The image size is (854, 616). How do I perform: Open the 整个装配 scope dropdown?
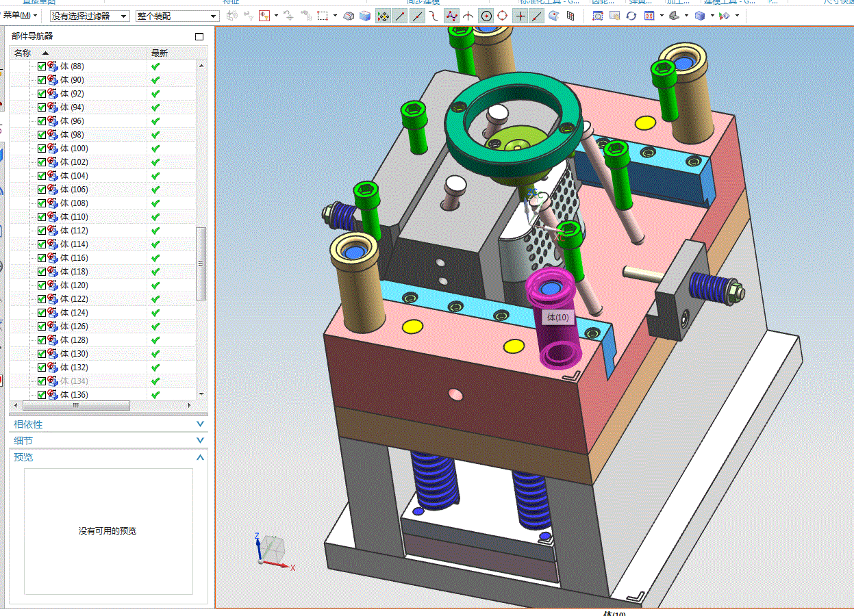(177, 16)
